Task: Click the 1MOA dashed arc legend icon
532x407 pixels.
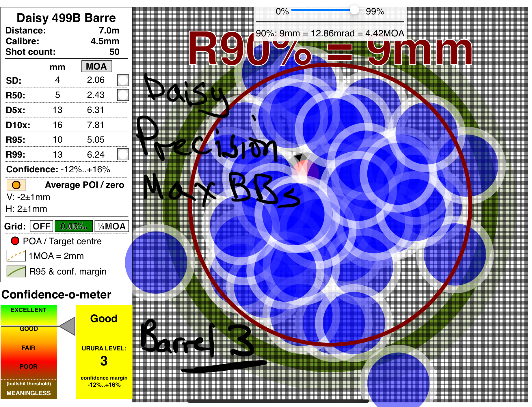Action: coord(16,256)
